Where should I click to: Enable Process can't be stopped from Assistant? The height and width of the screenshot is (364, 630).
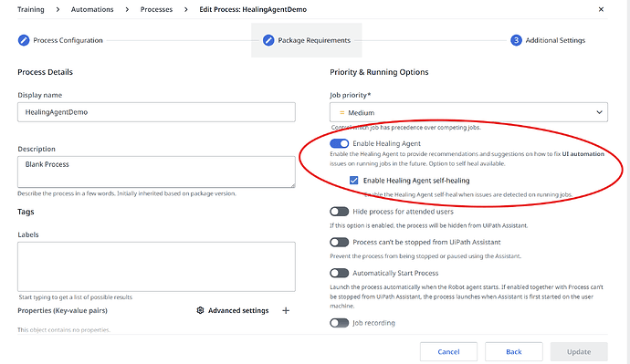click(339, 242)
